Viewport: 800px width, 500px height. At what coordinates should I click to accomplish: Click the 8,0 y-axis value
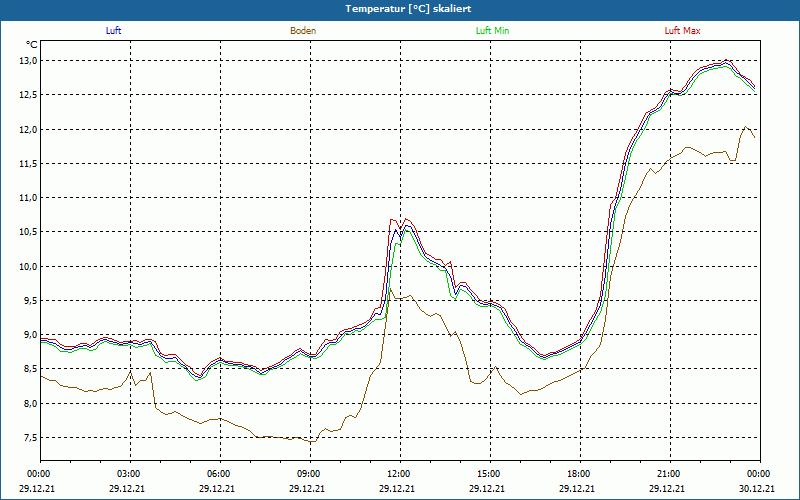pos(31,404)
